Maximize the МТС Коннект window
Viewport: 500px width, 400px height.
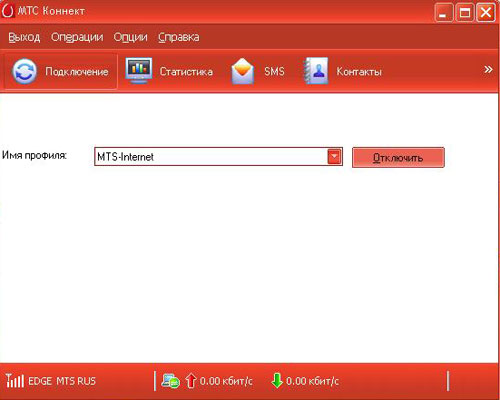click(x=465, y=13)
